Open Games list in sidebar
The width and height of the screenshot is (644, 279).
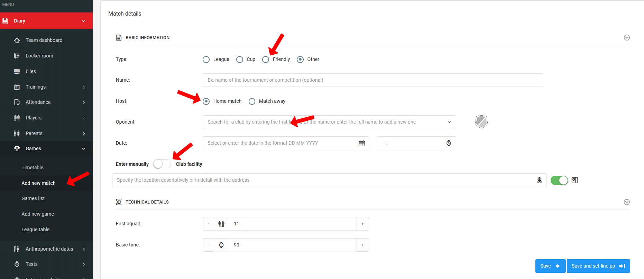(x=33, y=198)
